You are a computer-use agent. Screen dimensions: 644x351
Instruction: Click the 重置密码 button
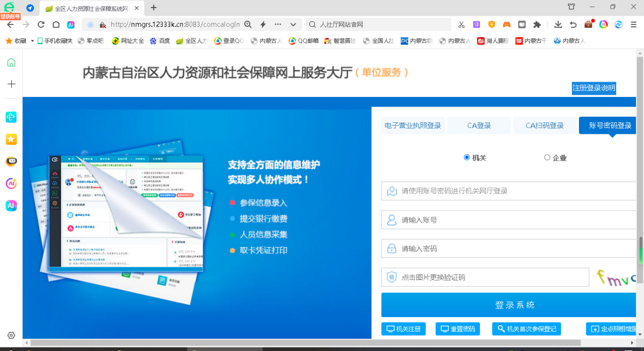458,329
